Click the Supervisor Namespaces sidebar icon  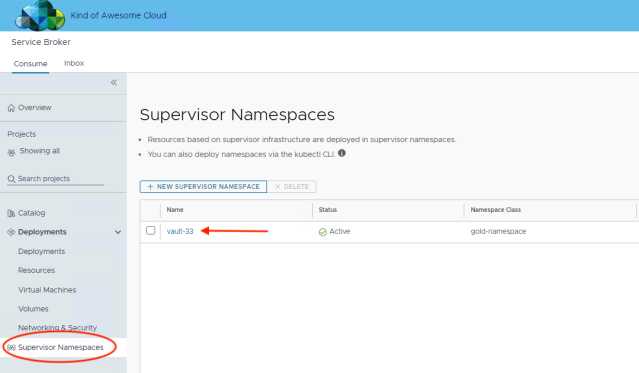coord(11,347)
